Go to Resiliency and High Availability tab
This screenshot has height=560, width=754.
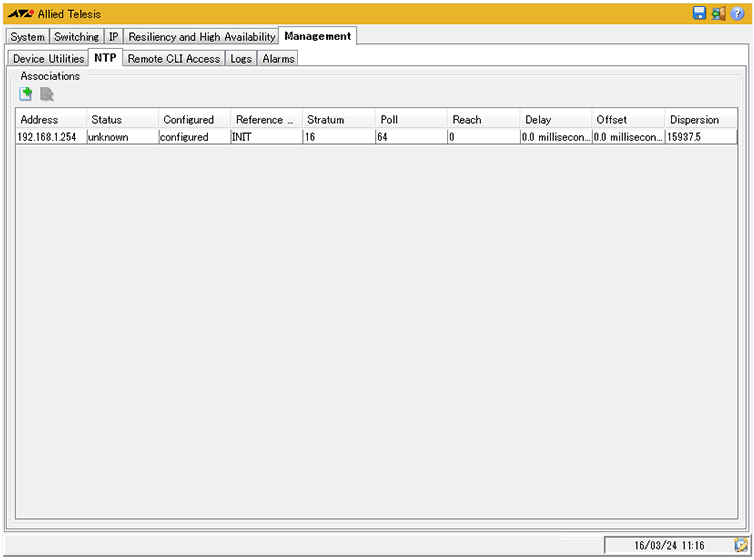coord(201,37)
